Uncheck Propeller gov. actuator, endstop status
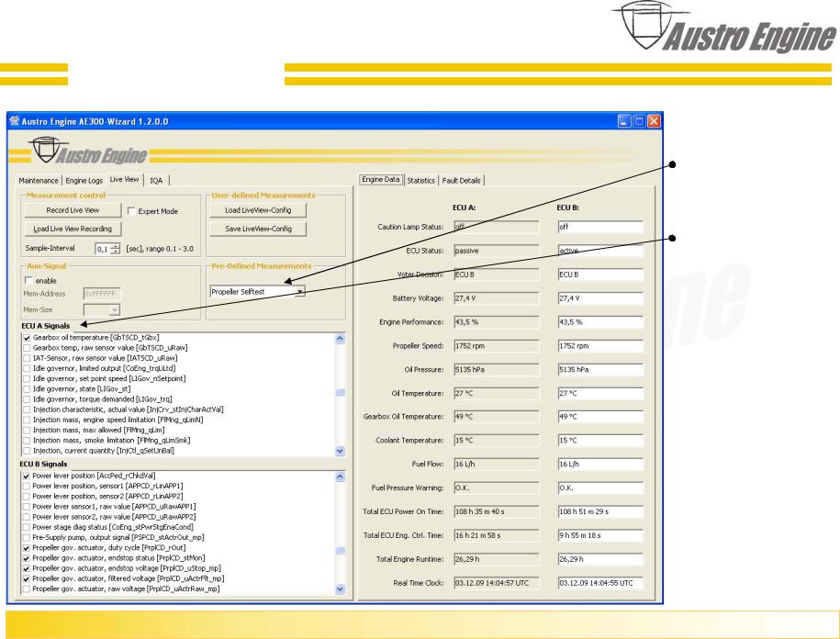Screen dimensions: 840x639 [x=27, y=558]
